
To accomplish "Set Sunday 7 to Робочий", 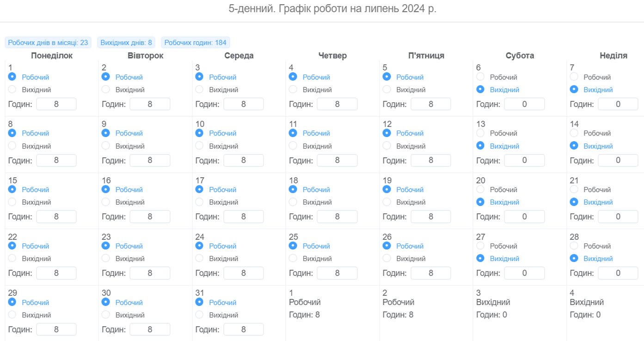I will click(574, 77).
